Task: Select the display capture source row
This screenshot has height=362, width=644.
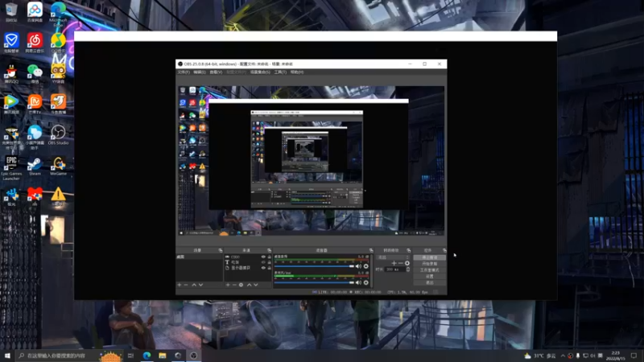Action: [248, 268]
